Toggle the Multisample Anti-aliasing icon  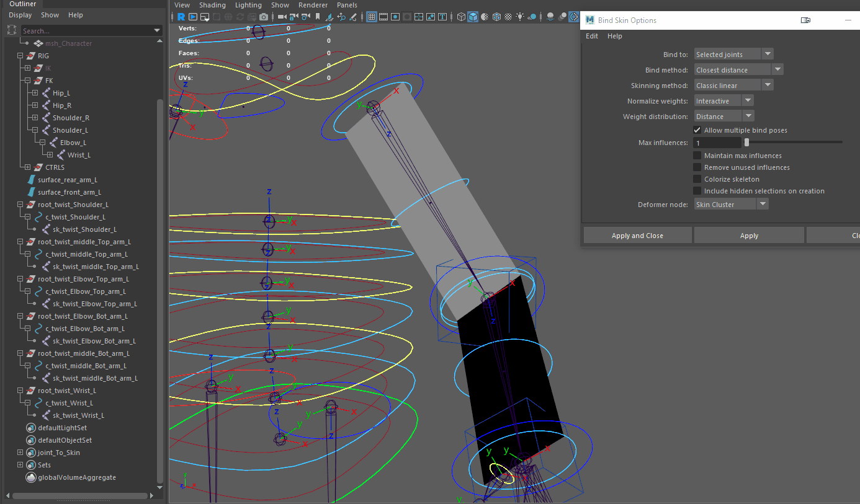574,17
